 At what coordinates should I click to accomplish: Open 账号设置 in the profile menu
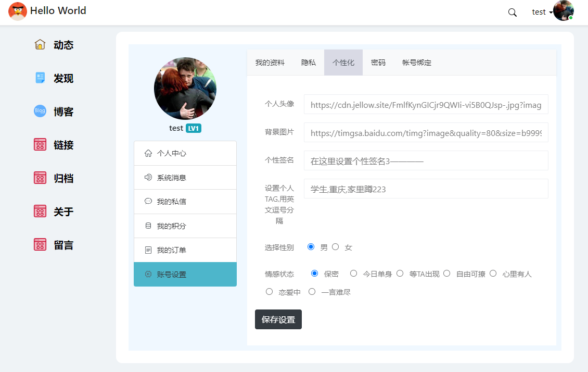[185, 275]
